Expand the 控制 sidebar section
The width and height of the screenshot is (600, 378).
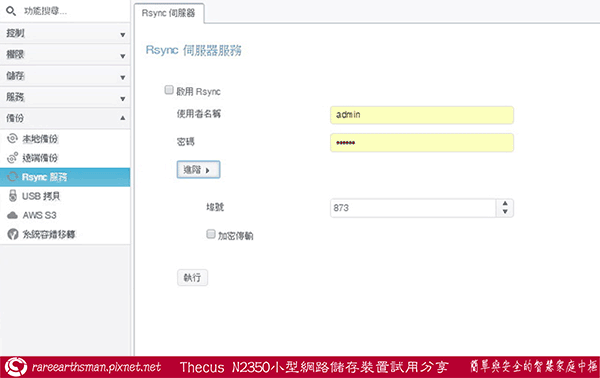click(x=65, y=33)
